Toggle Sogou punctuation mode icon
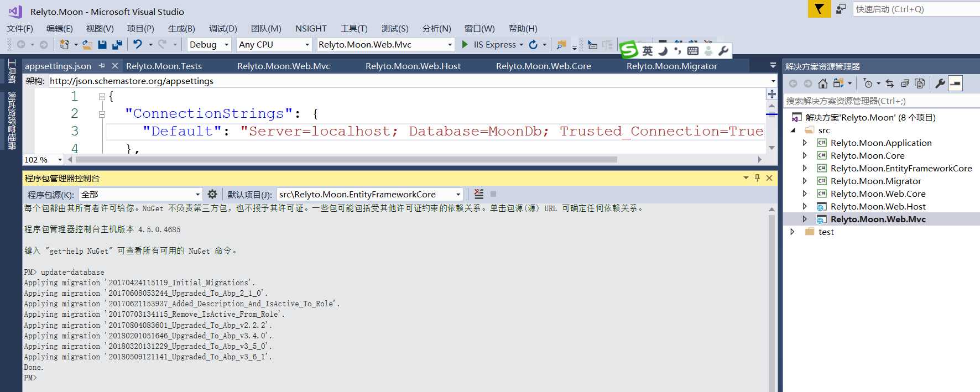The image size is (980, 392). (677, 51)
